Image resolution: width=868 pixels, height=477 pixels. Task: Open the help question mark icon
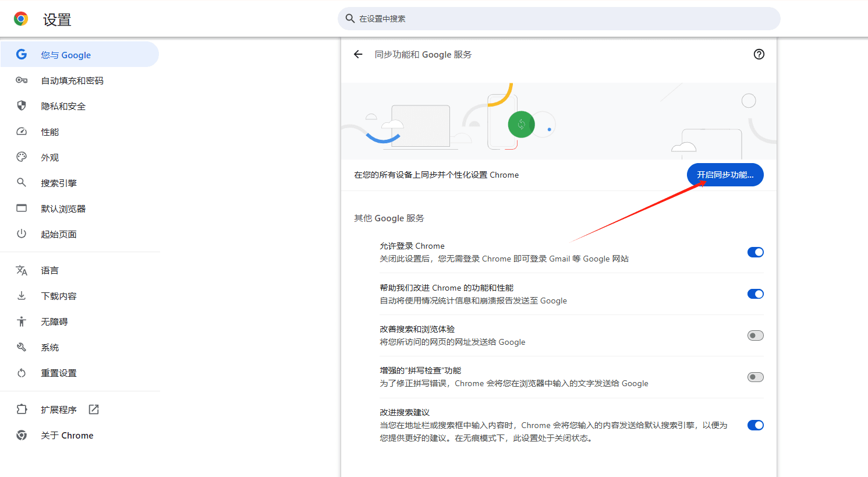click(x=759, y=54)
